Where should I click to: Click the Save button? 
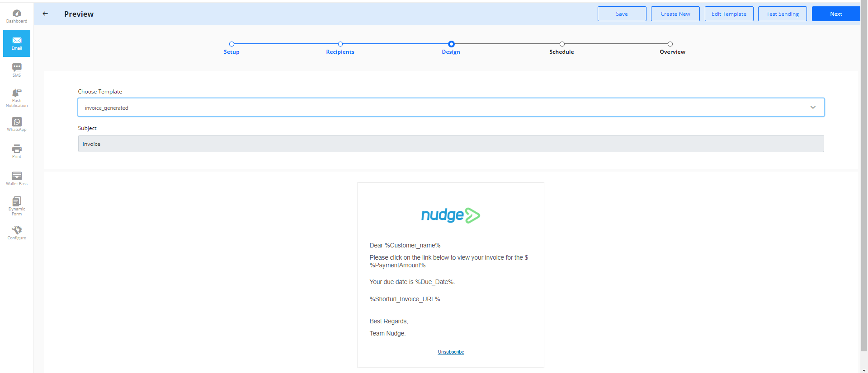click(622, 14)
